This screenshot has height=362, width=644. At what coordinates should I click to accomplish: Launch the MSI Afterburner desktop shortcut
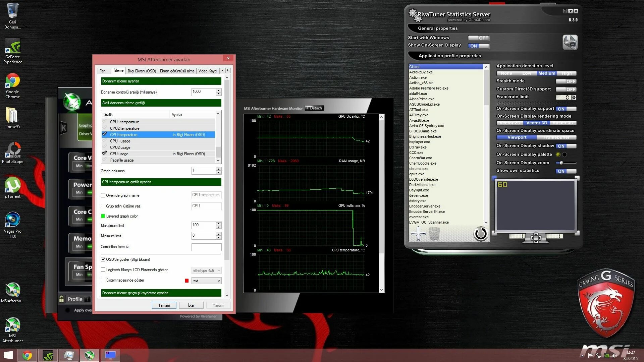tap(12, 330)
